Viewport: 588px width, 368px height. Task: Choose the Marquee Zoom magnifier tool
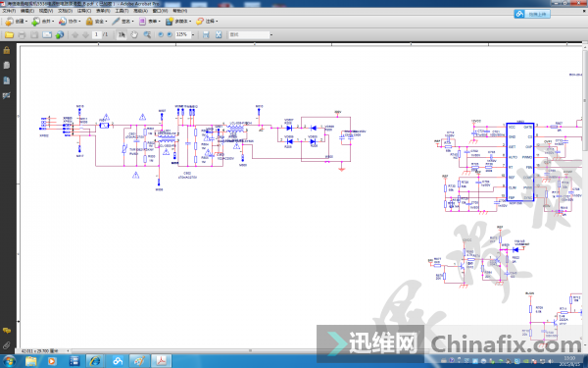coord(147,34)
